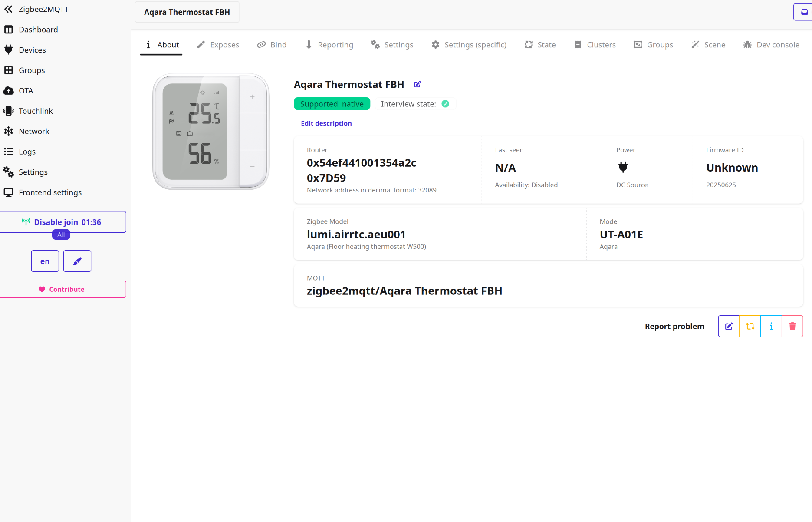Image resolution: width=812 pixels, height=522 pixels.
Task: Open the Dev console tab
Action: (x=771, y=45)
